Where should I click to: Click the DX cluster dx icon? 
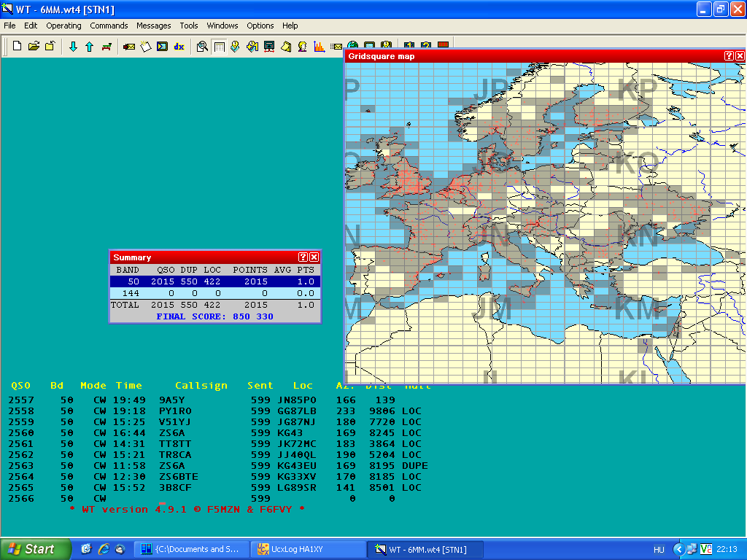point(179,46)
